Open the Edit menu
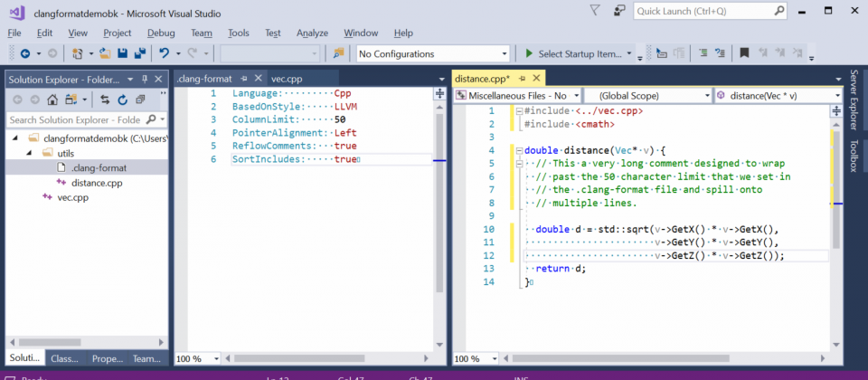The image size is (868, 380). (45, 33)
